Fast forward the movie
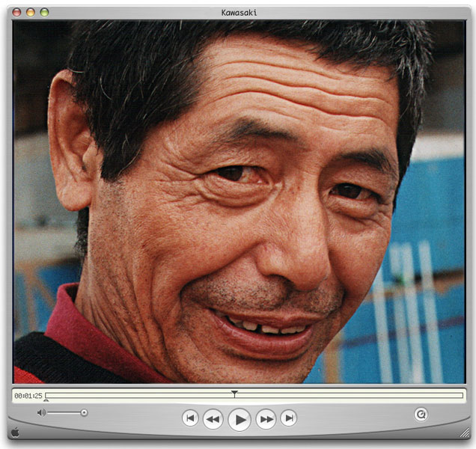Viewport: 476px width, 449px height. (266, 419)
